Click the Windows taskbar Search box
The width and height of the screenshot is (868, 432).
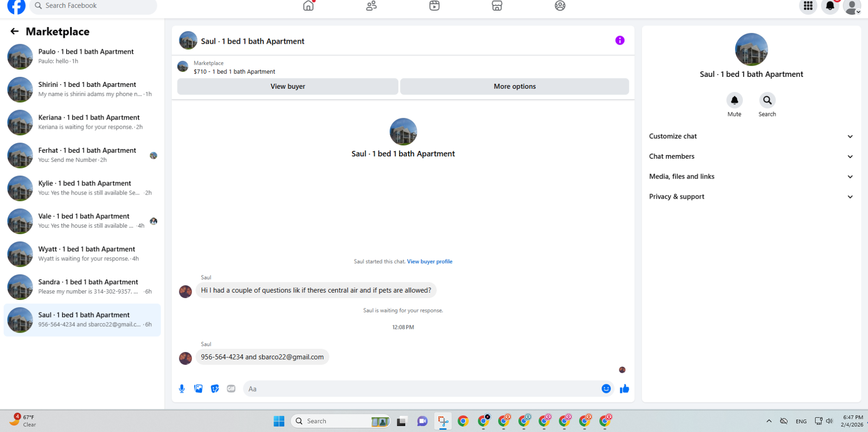341,421
